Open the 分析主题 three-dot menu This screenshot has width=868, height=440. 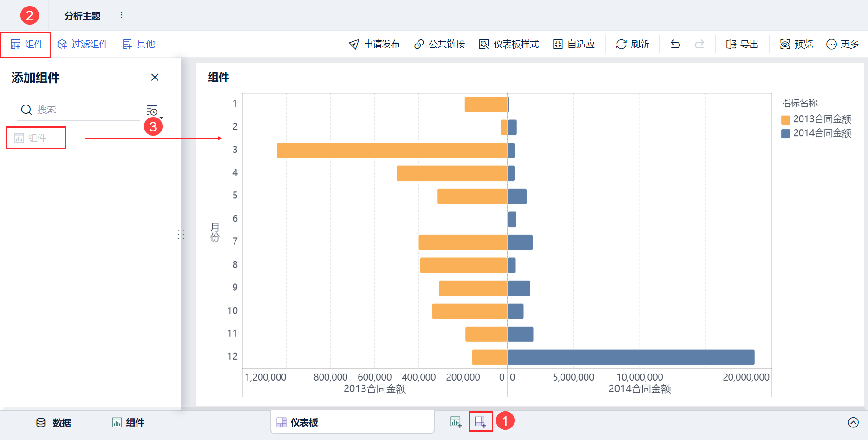(122, 15)
